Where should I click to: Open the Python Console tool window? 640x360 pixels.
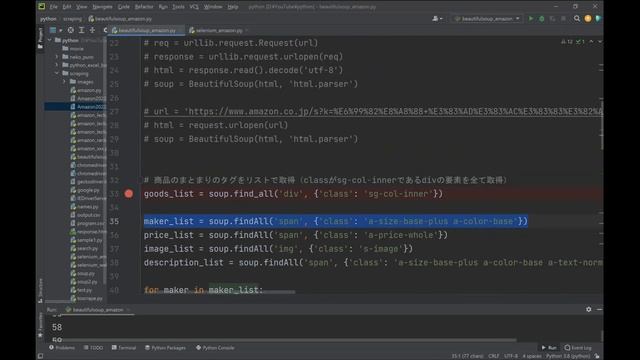click(215, 348)
